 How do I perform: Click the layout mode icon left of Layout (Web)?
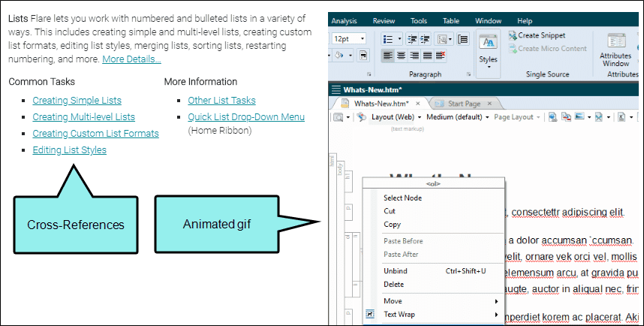click(x=362, y=117)
